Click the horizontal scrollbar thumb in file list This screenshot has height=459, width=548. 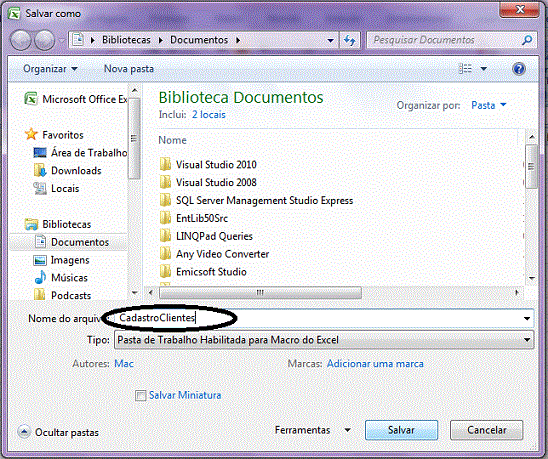(x=260, y=292)
